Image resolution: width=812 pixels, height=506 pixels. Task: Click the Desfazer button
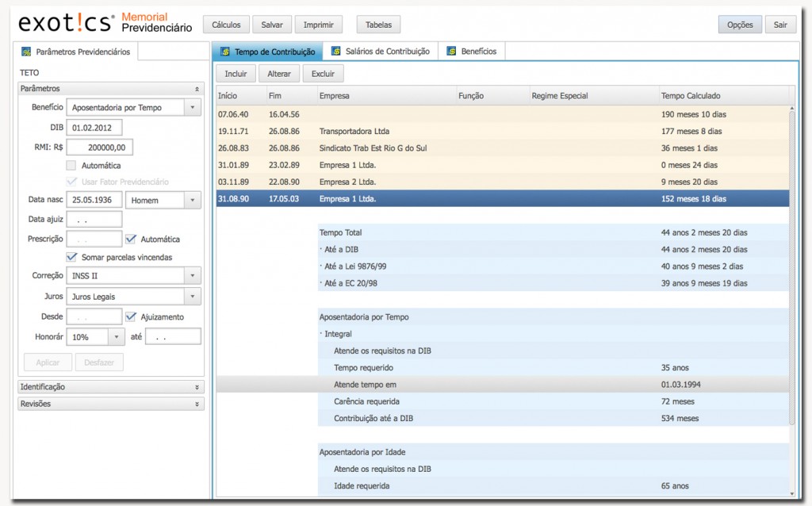pyautogui.click(x=99, y=362)
